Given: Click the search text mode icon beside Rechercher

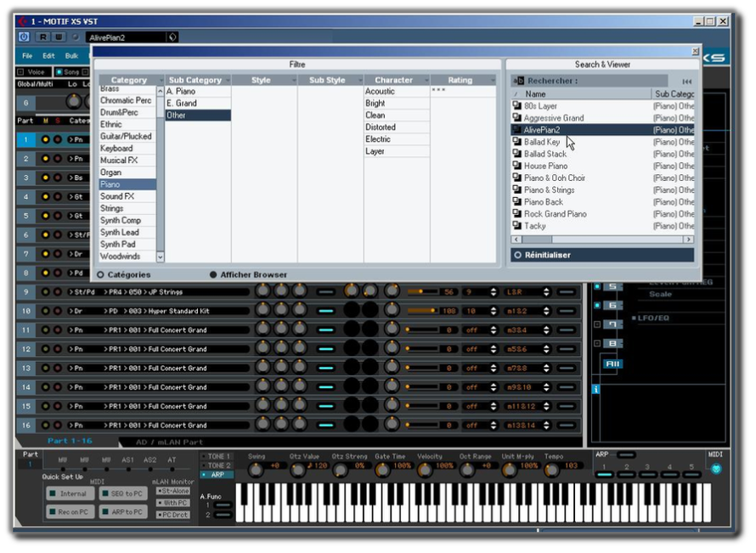Looking at the screenshot, I should (x=518, y=81).
